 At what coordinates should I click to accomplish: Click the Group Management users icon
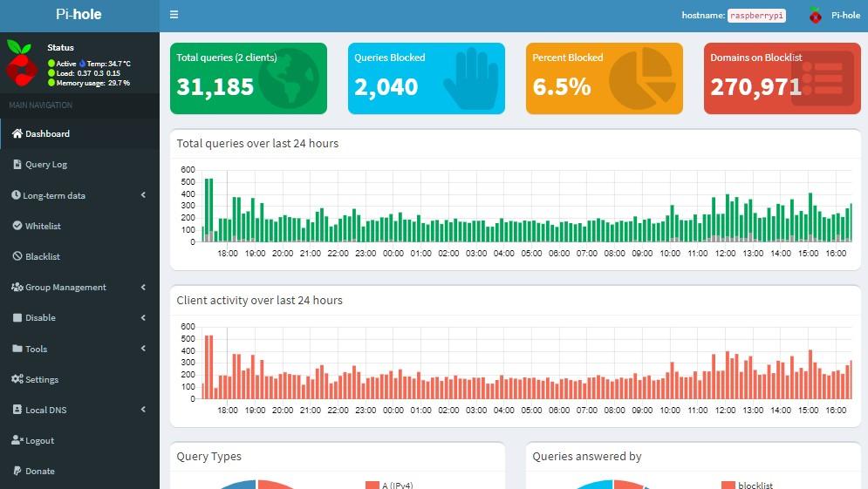pyautogui.click(x=17, y=287)
